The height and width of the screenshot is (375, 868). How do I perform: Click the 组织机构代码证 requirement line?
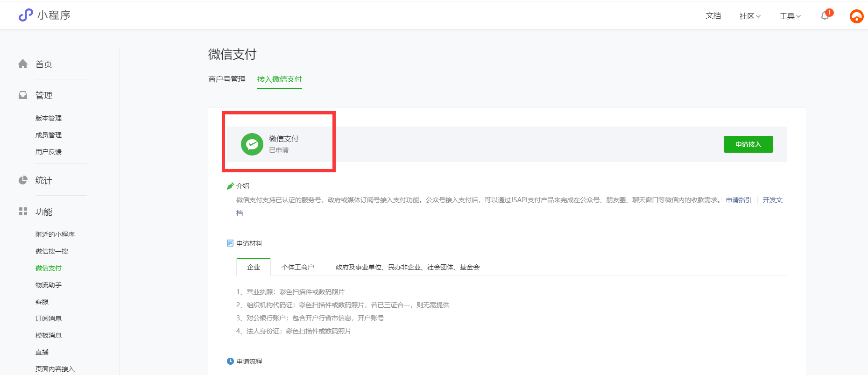343,305
